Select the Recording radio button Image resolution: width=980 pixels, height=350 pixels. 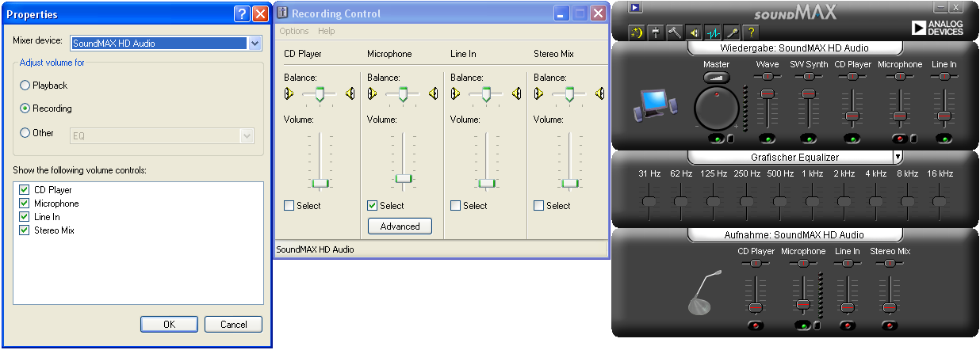[25, 108]
